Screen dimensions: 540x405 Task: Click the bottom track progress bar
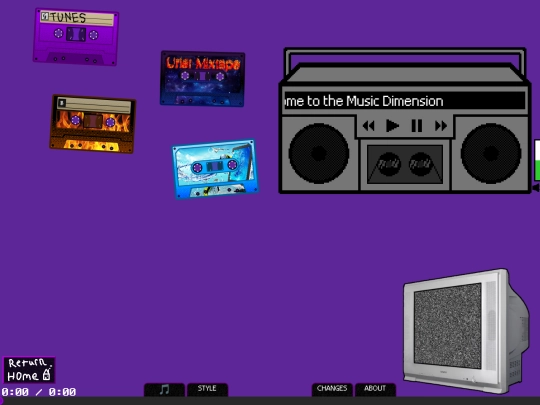pyautogui.click(x=270, y=401)
